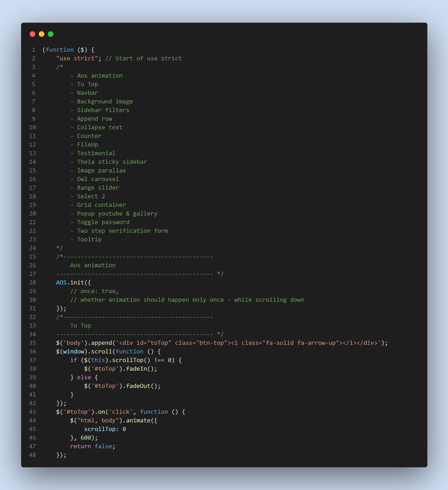Click the 'return' keyword on line 47

(x=81, y=446)
